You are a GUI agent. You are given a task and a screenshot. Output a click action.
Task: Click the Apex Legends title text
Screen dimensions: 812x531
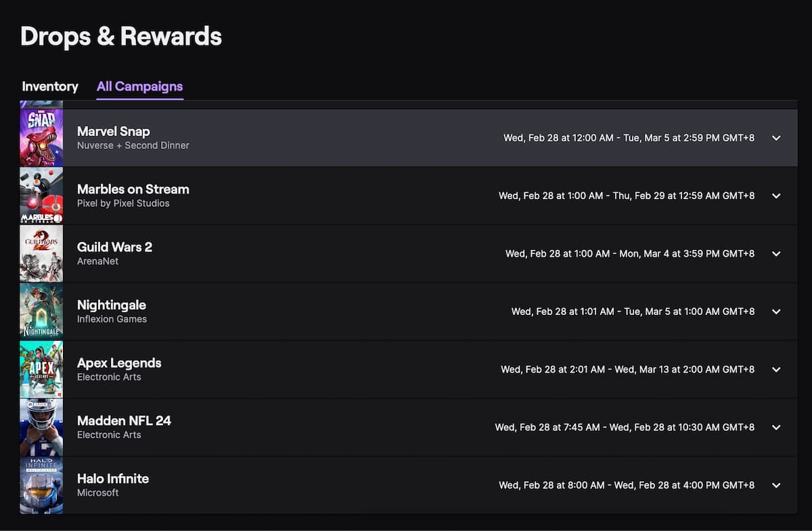coord(119,363)
